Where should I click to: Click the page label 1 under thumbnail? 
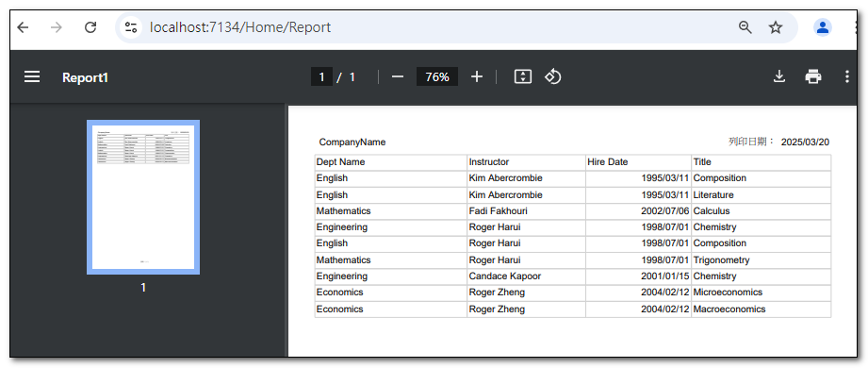click(143, 288)
